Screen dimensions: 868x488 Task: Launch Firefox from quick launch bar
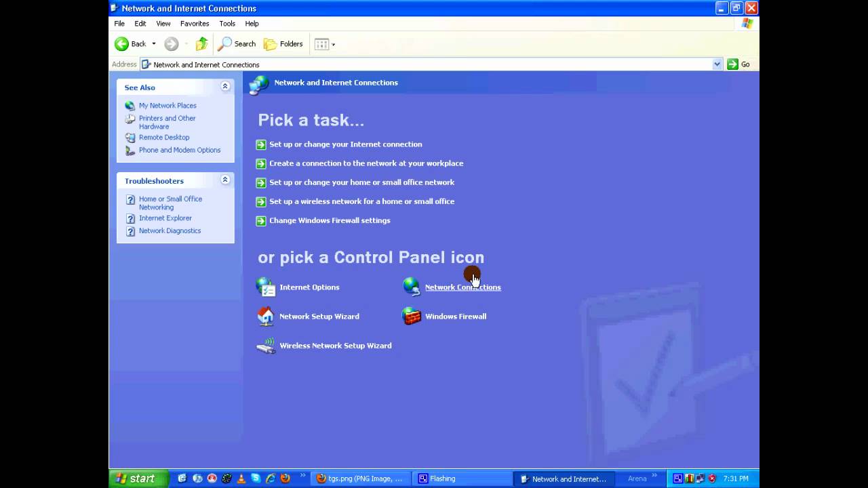285,479
